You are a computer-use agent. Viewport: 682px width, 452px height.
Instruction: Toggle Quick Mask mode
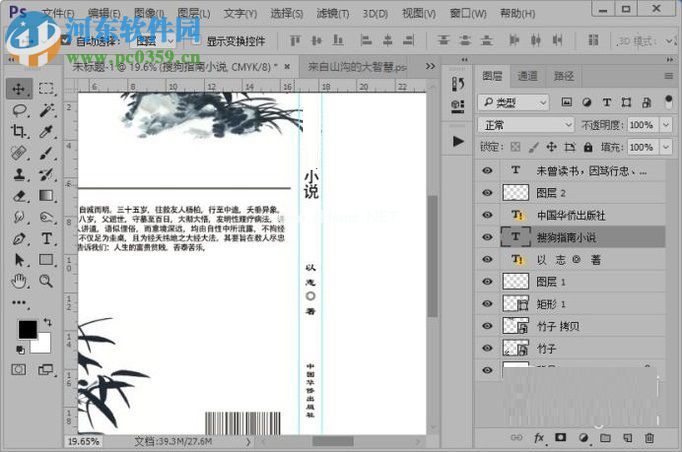(x=18, y=370)
